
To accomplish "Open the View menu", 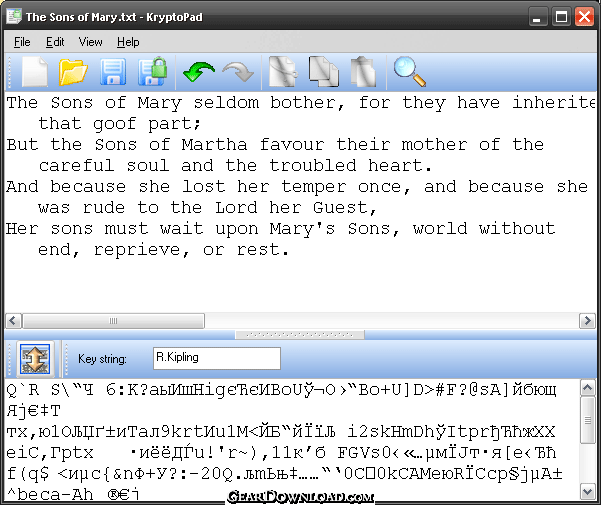I will [x=90, y=42].
